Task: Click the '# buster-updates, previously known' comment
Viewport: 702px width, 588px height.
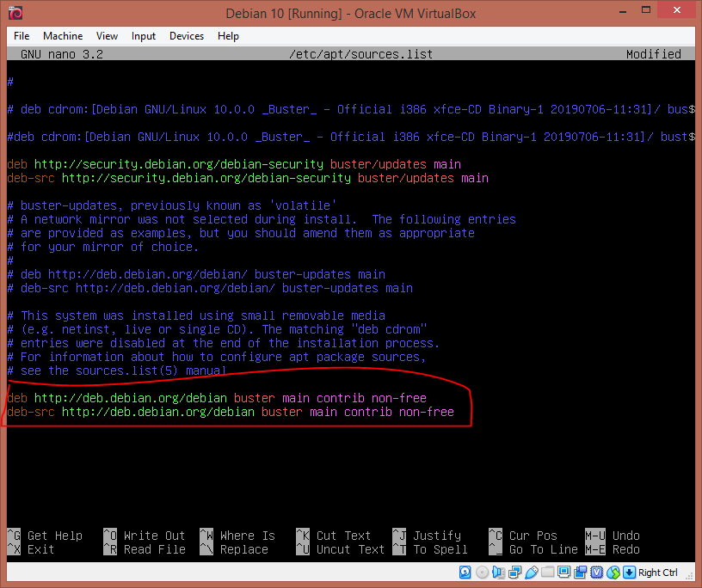Action: (x=172, y=205)
